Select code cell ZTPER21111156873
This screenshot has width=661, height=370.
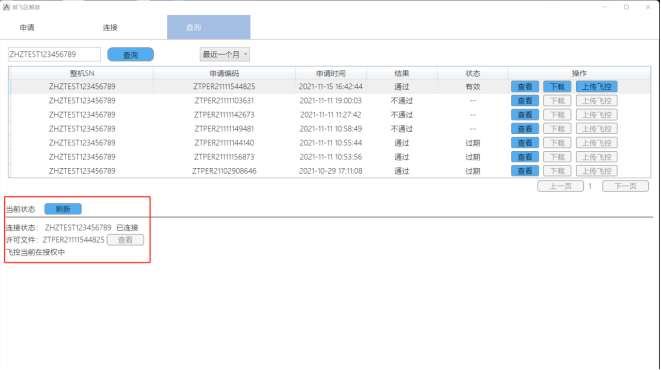click(x=224, y=157)
